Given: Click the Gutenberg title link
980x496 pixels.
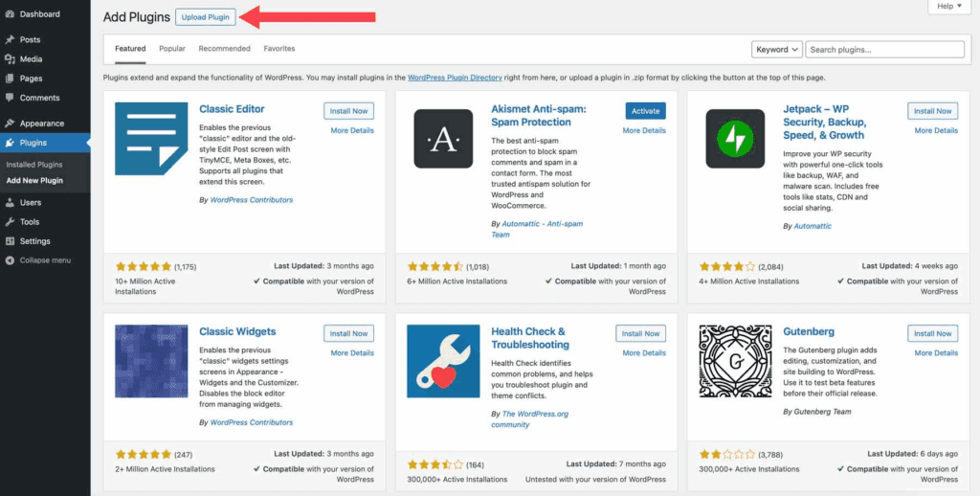Looking at the screenshot, I should coord(809,331).
